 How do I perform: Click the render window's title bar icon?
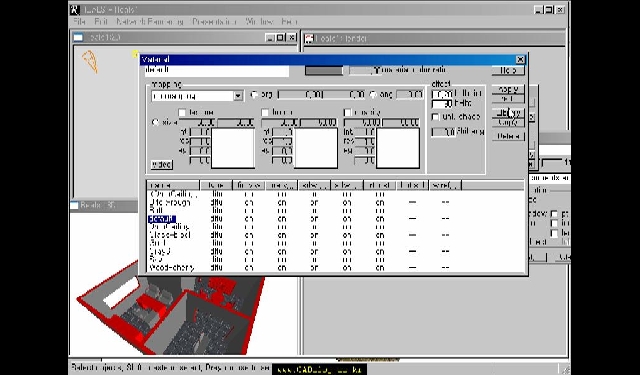tap(309, 38)
